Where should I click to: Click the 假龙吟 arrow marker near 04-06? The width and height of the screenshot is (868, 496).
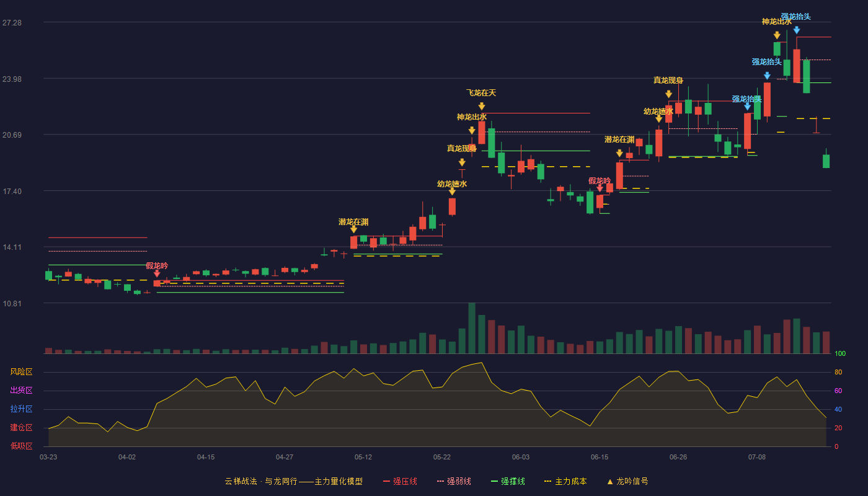click(157, 273)
